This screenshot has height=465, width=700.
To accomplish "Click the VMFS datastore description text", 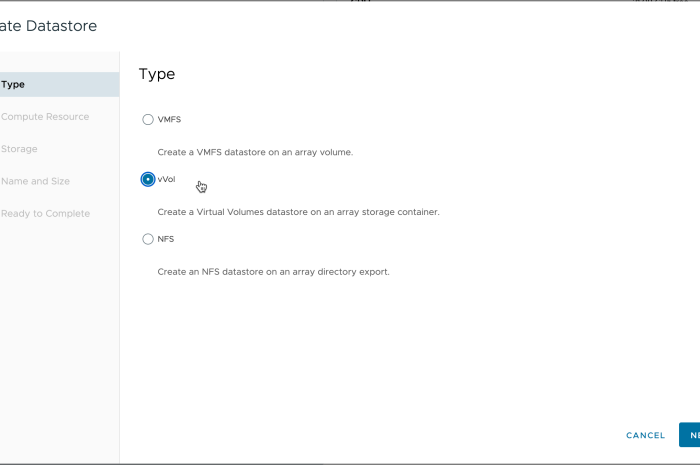I will 255,152.
